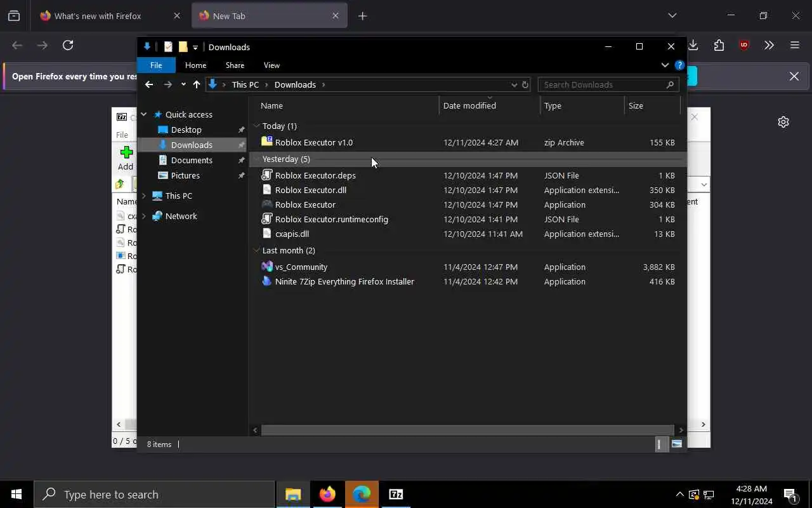
Task: Click the Explorer Forward arrow
Action: click(167, 84)
